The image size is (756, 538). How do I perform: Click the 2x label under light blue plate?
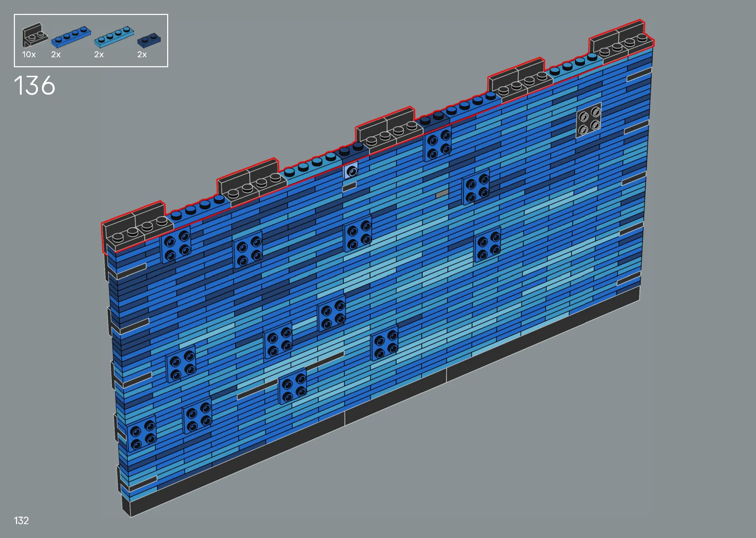coord(99,54)
